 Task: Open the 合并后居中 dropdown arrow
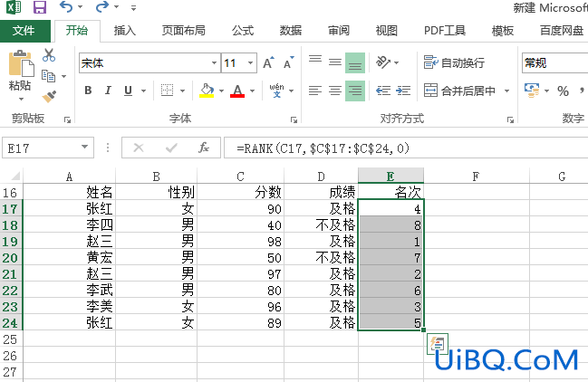[x=506, y=91]
